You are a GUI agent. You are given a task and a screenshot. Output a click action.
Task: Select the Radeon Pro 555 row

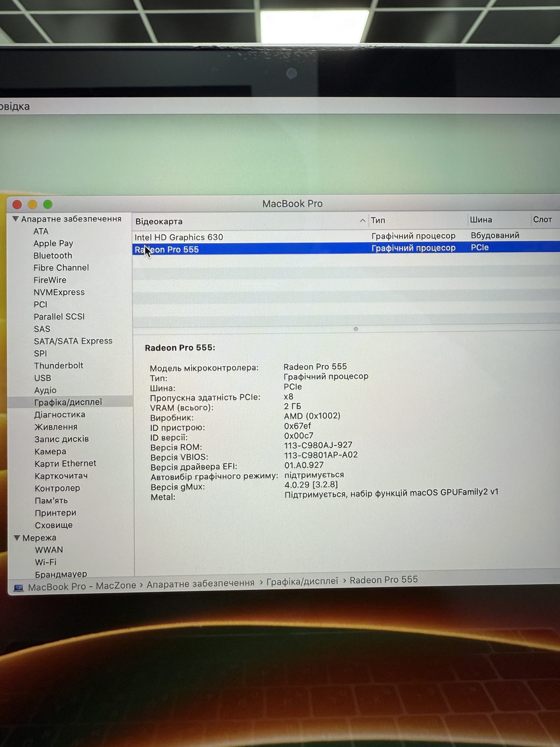[x=346, y=248]
